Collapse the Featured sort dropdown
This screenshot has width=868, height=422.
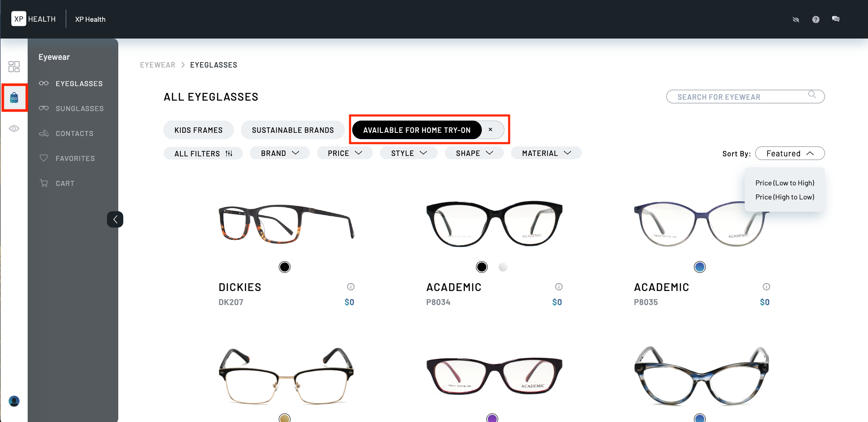tap(790, 154)
